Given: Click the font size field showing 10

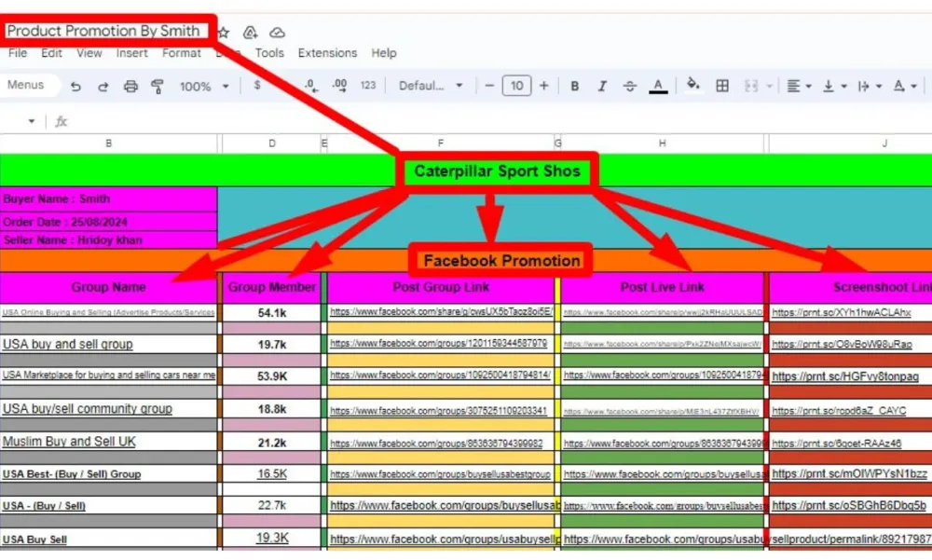Looking at the screenshot, I should 516,86.
